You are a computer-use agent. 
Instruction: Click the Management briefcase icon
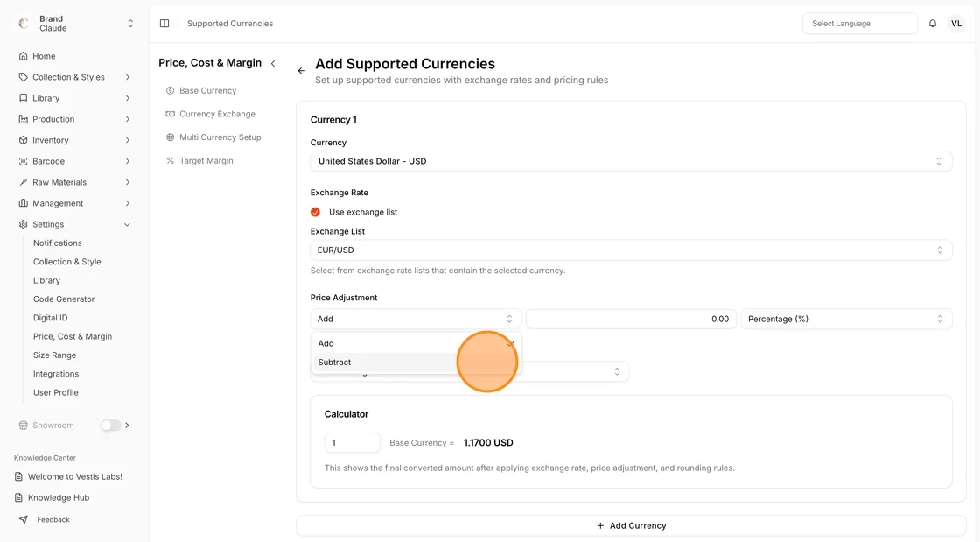point(23,203)
